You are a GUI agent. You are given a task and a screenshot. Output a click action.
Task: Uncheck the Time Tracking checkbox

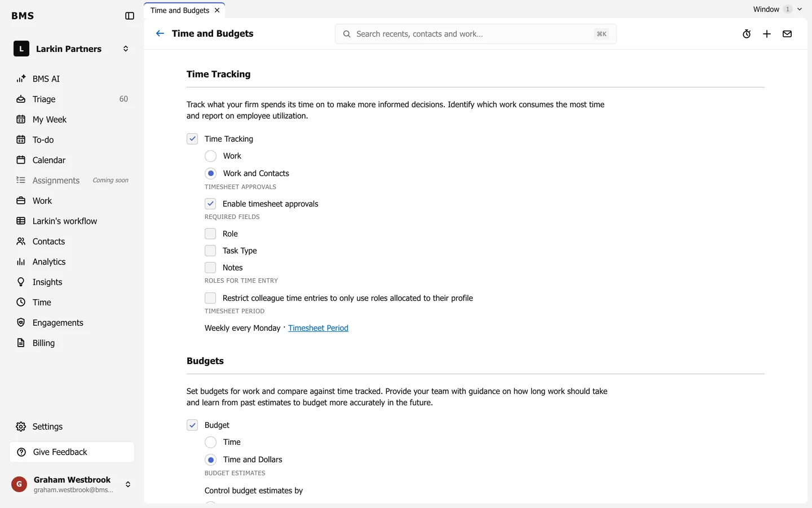(x=192, y=139)
